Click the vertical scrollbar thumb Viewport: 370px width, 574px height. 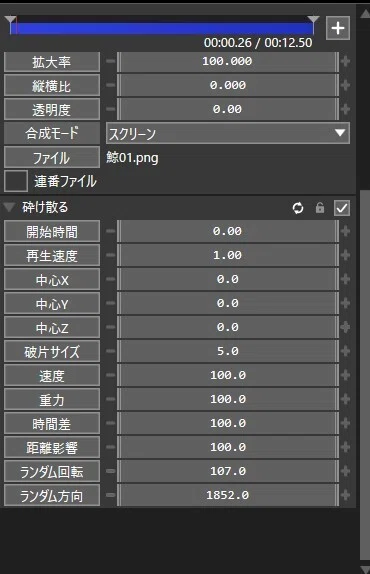coord(365,375)
